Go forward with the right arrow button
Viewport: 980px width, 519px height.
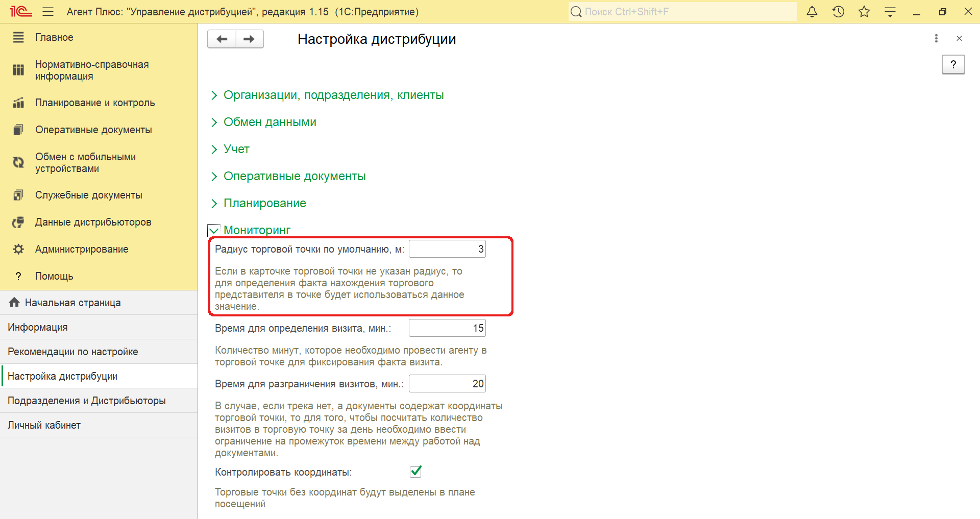[x=250, y=39]
